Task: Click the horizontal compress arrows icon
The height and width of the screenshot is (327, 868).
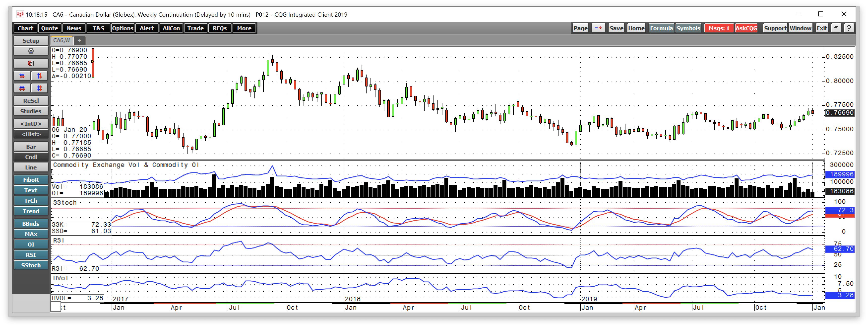Action: (22, 88)
